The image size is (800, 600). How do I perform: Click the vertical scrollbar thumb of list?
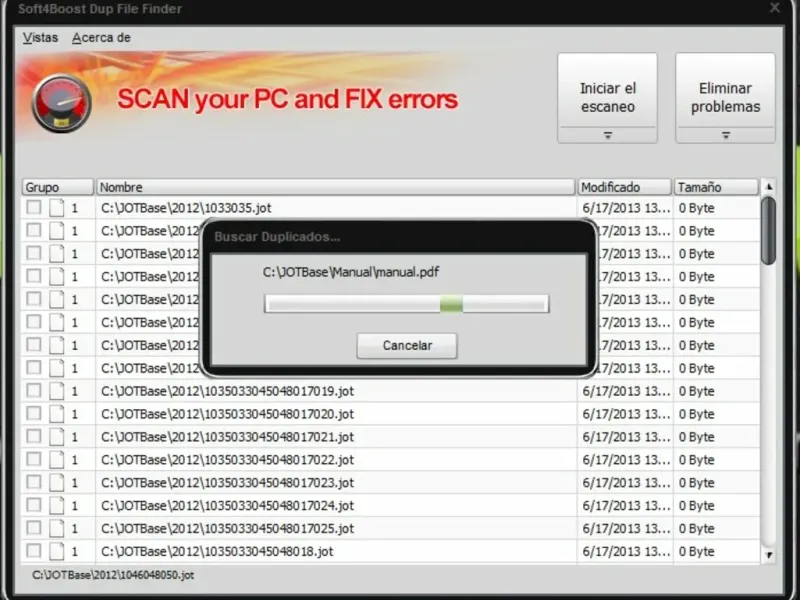(x=768, y=231)
